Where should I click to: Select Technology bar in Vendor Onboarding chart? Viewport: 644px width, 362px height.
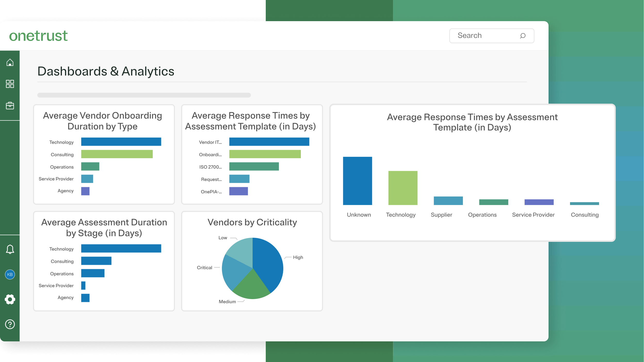[121, 142]
